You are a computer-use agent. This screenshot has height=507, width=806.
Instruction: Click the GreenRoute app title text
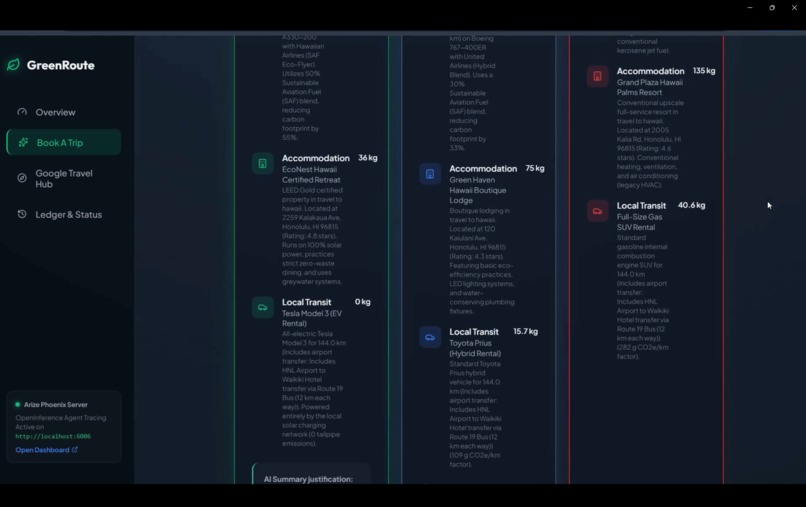point(61,65)
